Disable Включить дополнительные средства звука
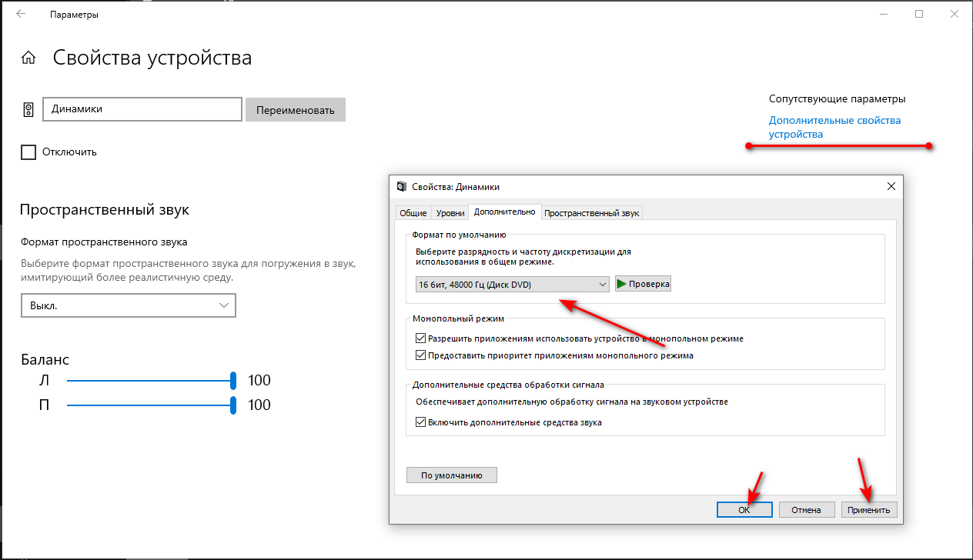The height and width of the screenshot is (560, 973). pos(420,422)
